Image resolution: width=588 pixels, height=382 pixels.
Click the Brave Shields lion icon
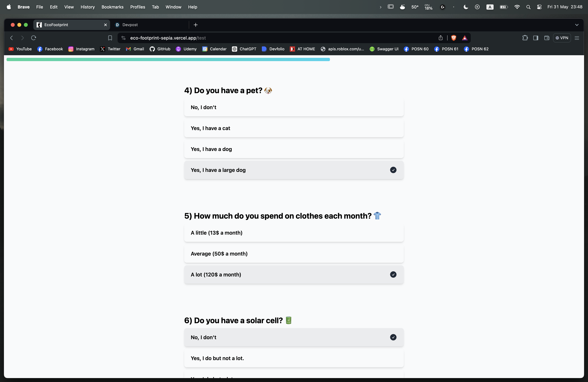[x=454, y=38]
